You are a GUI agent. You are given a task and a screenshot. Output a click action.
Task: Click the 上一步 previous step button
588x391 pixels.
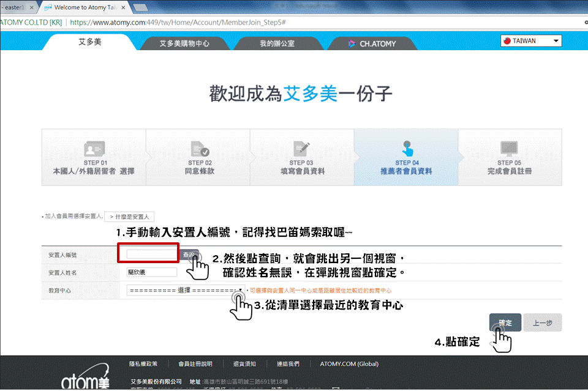tap(543, 322)
